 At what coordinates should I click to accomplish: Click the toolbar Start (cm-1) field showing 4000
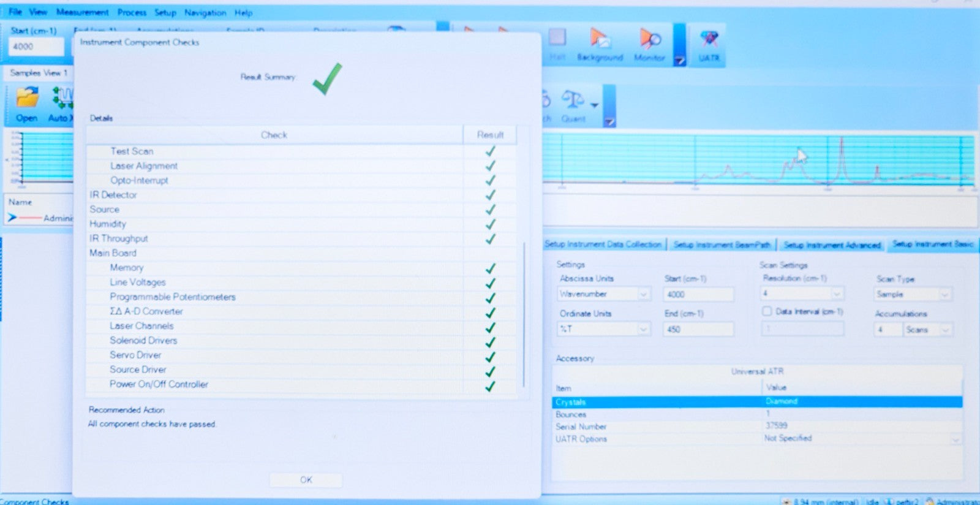36,47
